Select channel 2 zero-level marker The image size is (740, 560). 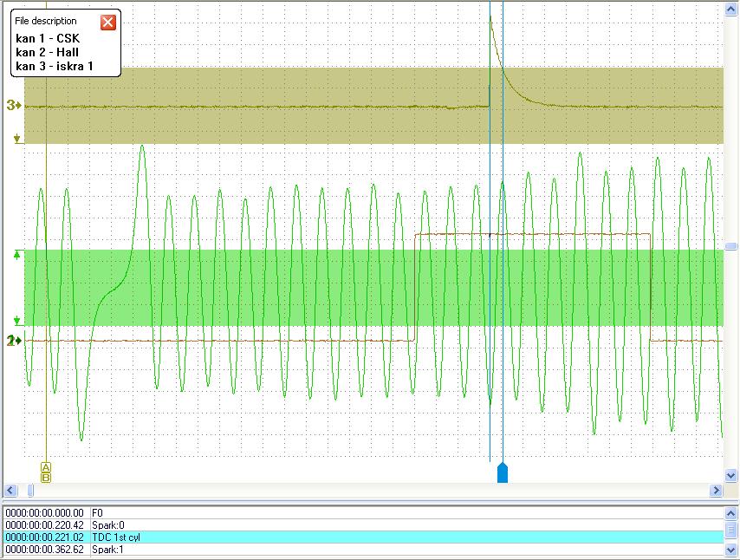coord(14,340)
